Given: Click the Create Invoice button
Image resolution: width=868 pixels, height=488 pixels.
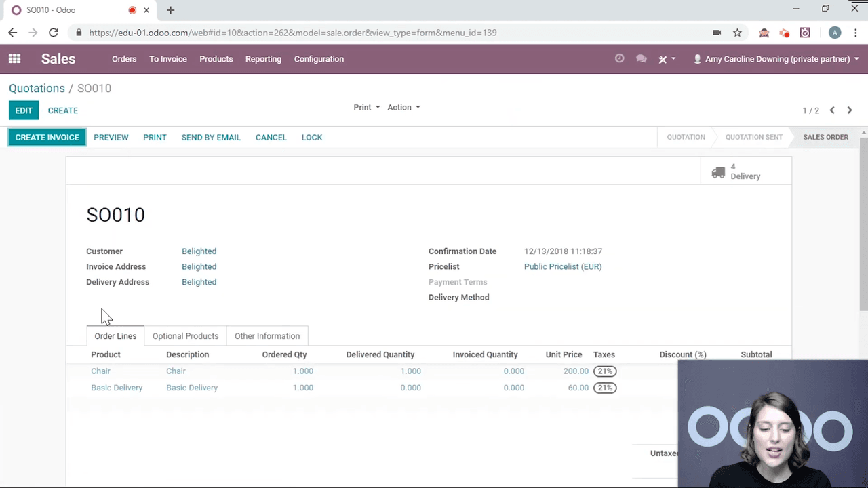Looking at the screenshot, I should [47, 137].
